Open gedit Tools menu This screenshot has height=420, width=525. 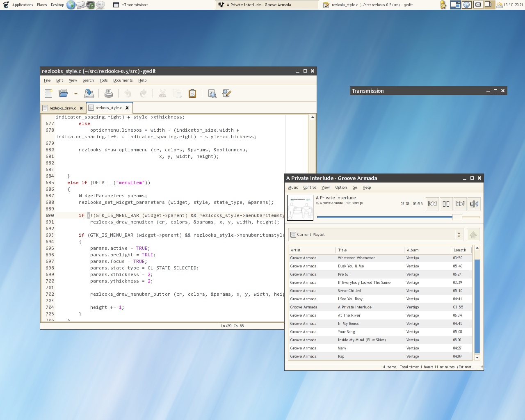pos(103,80)
